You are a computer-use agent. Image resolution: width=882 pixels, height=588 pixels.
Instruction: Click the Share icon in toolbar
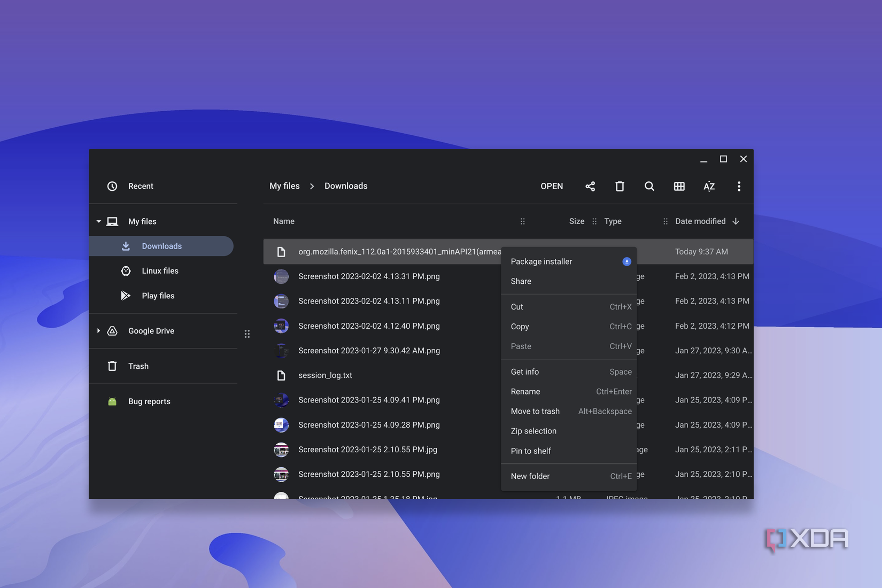(590, 186)
